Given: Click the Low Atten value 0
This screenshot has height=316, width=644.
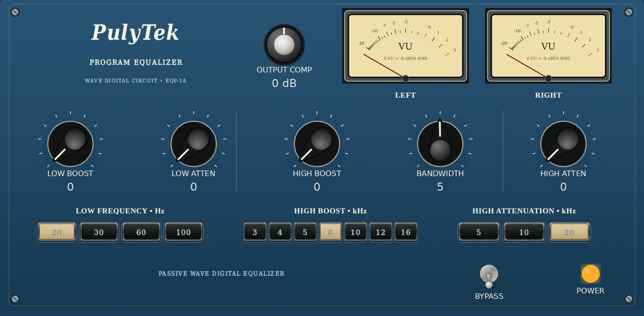Looking at the screenshot, I should 194,187.
